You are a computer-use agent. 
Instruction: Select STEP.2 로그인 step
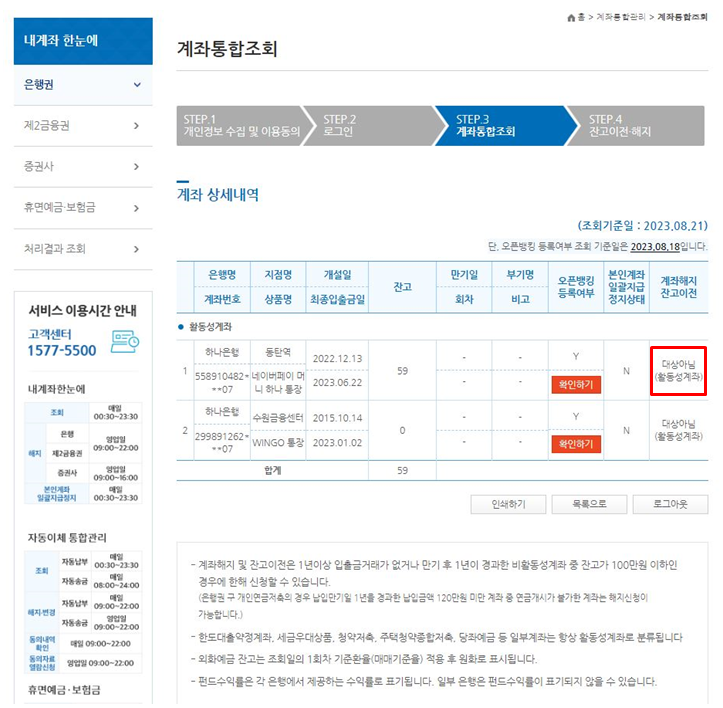371,126
